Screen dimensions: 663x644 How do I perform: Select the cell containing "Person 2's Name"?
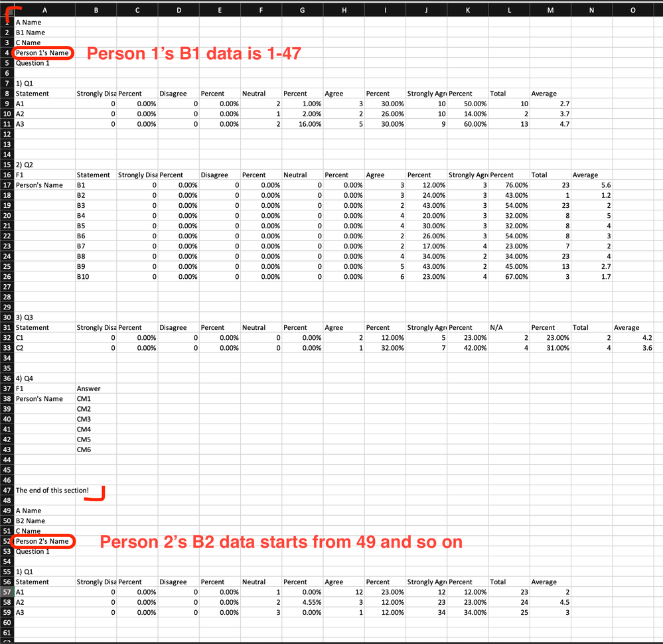tap(44, 541)
